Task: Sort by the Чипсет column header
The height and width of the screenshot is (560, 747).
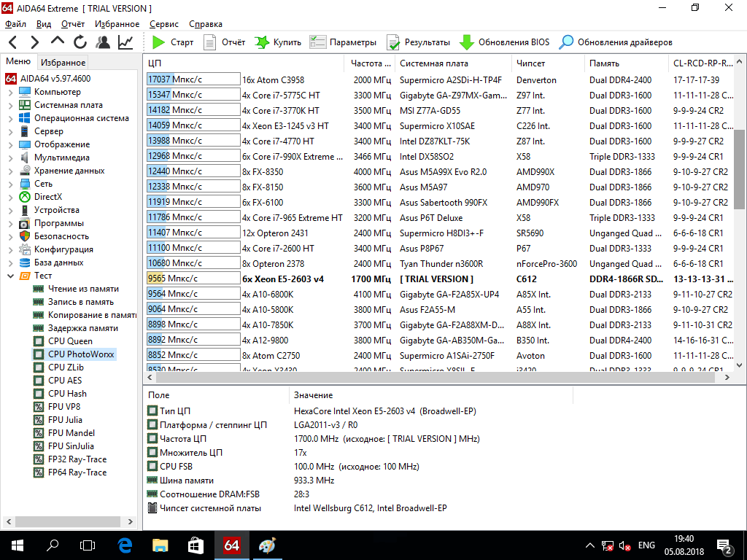Action: [549, 63]
